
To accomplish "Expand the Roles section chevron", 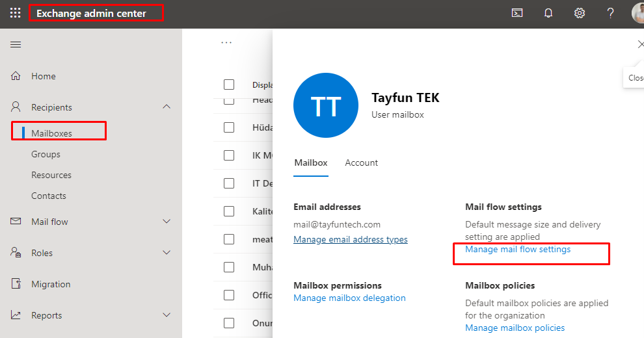I will pyautogui.click(x=167, y=253).
